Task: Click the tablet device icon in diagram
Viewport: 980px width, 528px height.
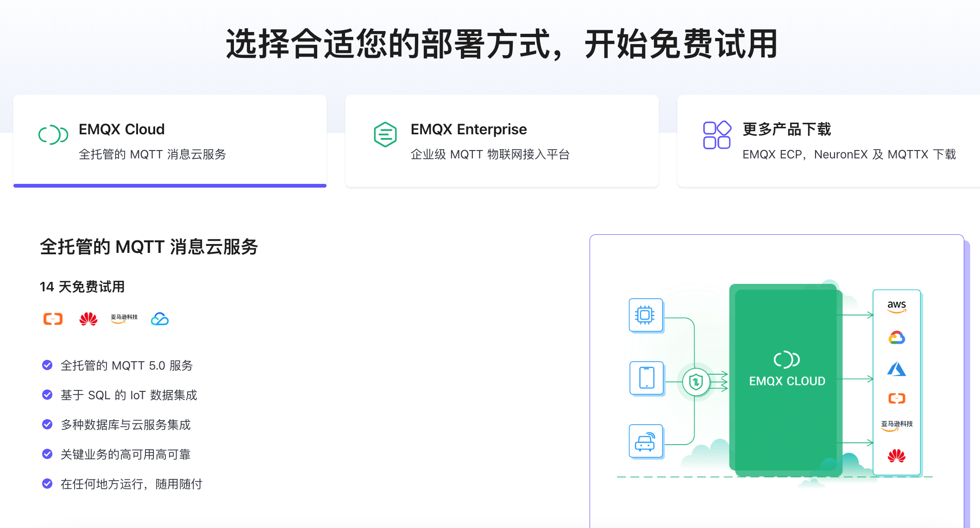Action: pyautogui.click(x=647, y=378)
